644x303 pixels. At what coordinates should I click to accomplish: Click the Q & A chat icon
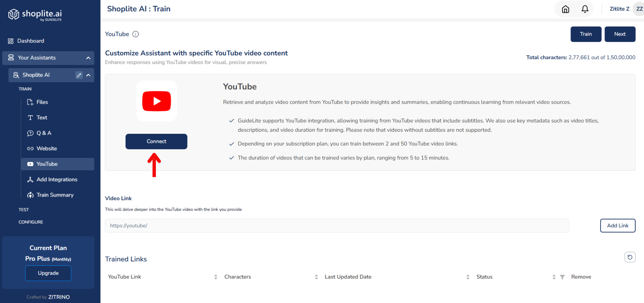point(30,133)
